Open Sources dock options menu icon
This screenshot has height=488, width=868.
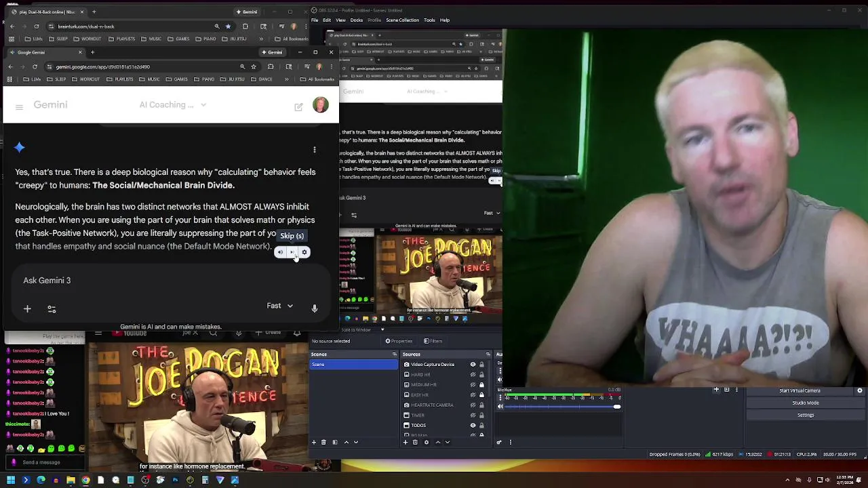(x=487, y=354)
